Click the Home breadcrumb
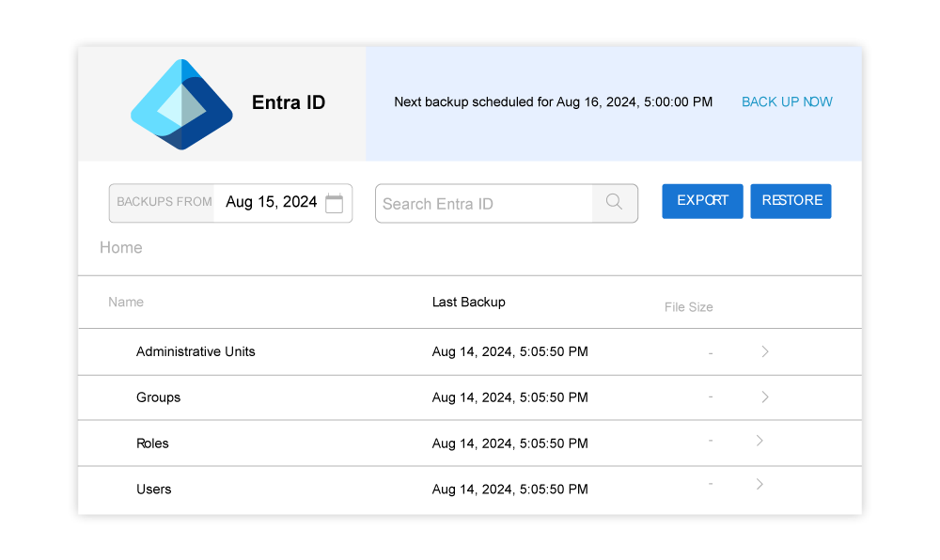Image resolution: width=940 pixels, height=560 pixels. coord(121,247)
